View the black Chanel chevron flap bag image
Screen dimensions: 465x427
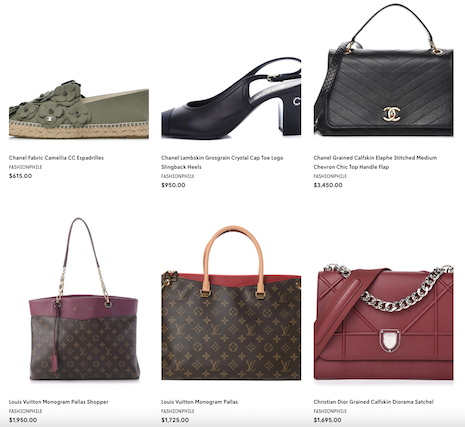384,70
